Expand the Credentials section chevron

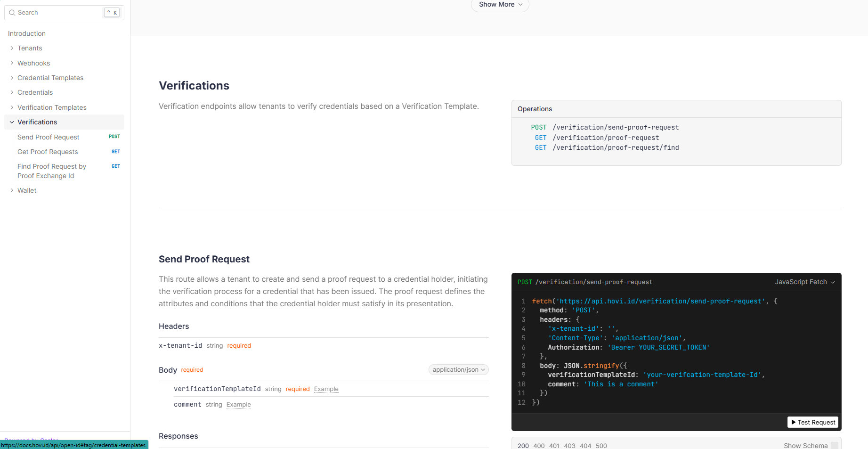click(12, 92)
